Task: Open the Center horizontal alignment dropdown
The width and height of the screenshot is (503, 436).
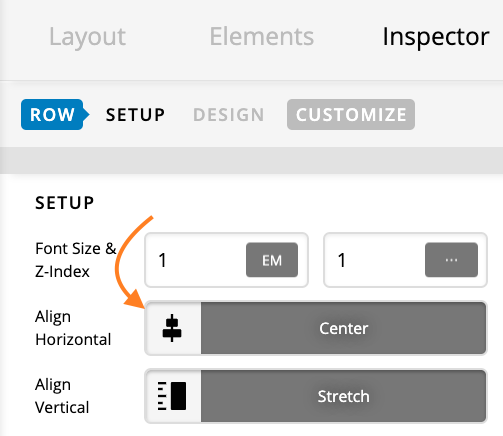Action: 343,328
